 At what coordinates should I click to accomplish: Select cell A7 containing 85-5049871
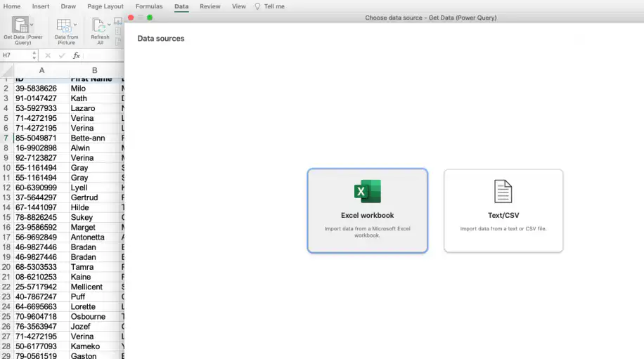pos(41,138)
